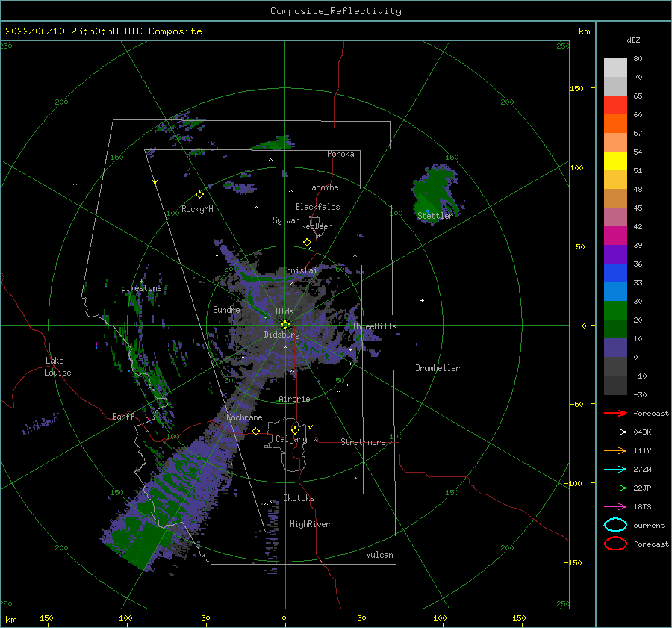
Task: Click the Innisfail label
Action: pos(302,270)
